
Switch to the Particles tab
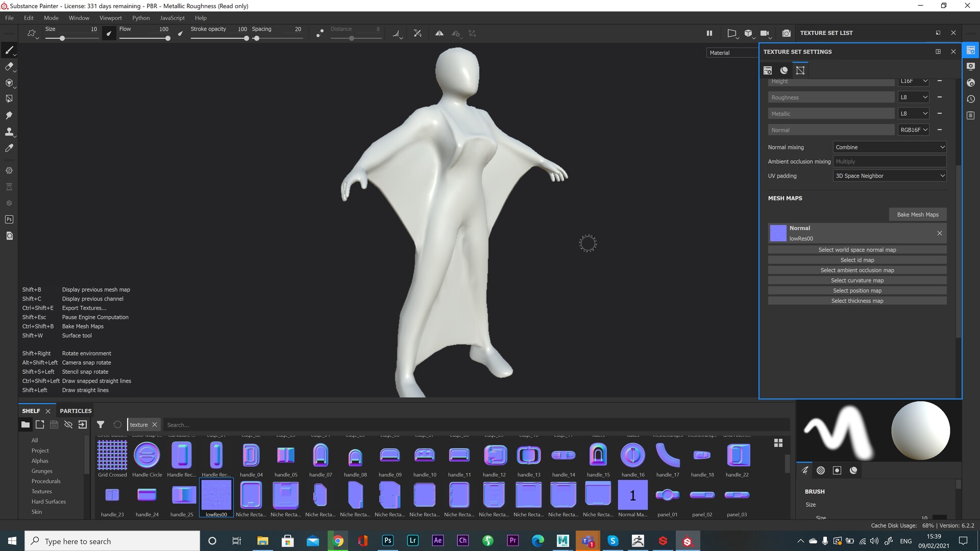[76, 411]
